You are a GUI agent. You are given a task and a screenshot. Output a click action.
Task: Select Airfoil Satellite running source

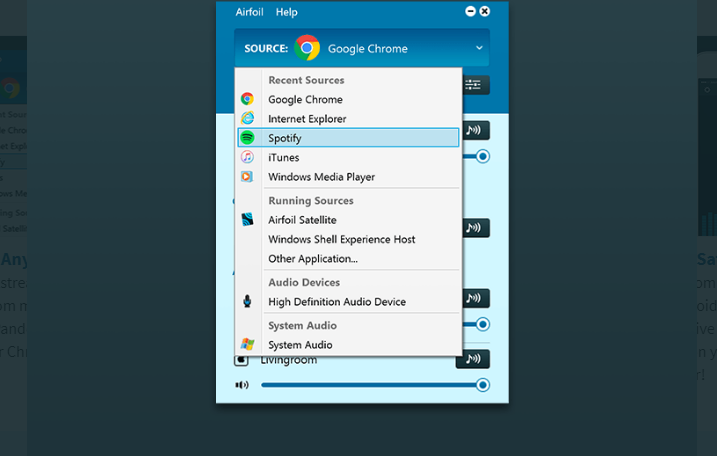click(x=348, y=220)
